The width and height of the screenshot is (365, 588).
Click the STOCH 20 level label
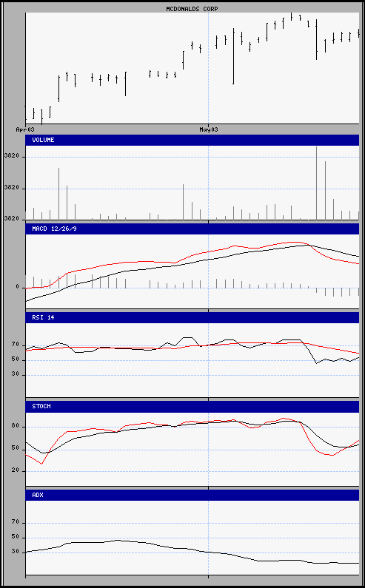pos(15,470)
